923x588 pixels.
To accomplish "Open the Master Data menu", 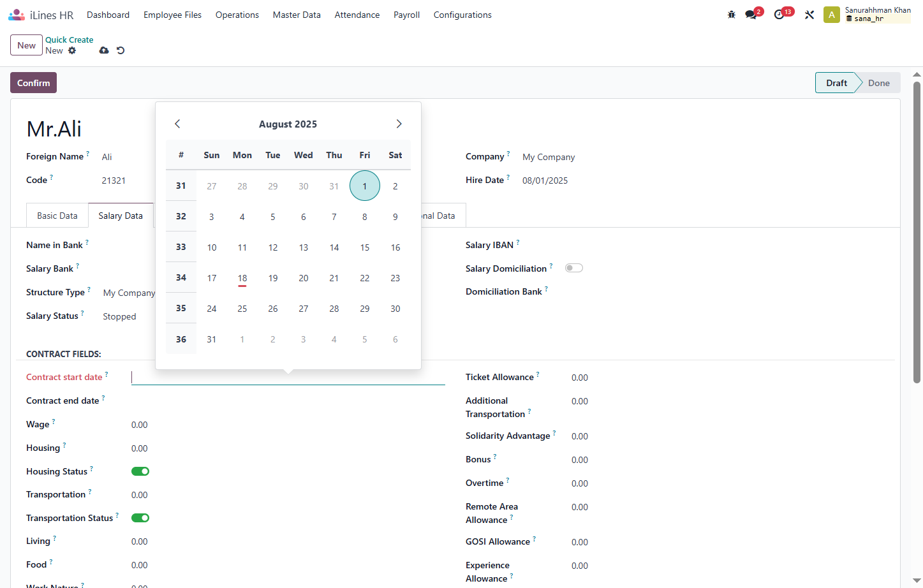I will pyautogui.click(x=297, y=15).
